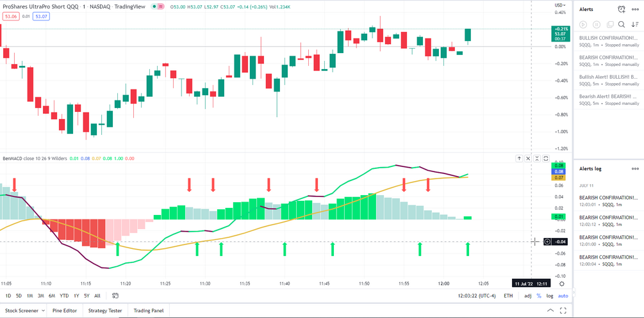644x318 pixels.
Task: Open the Bearish Alert! BEARISH! row
Action: click(x=609, y=100)
